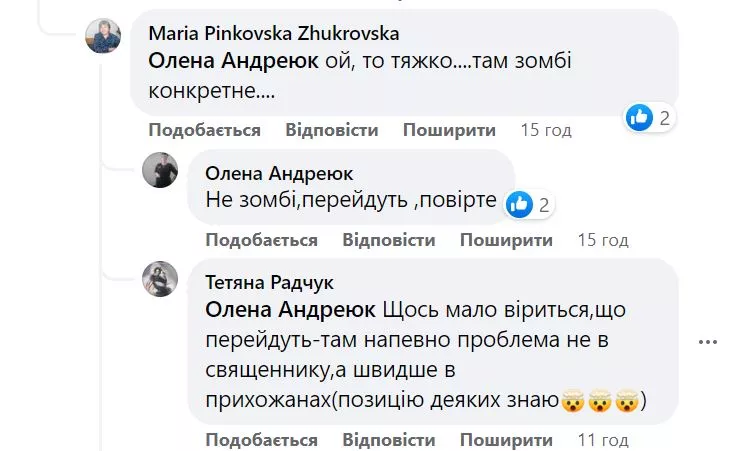Like Олена Андреюк's reply with Подобається
The width and height of the screenshot is (738, 451).
click(261, 240)
